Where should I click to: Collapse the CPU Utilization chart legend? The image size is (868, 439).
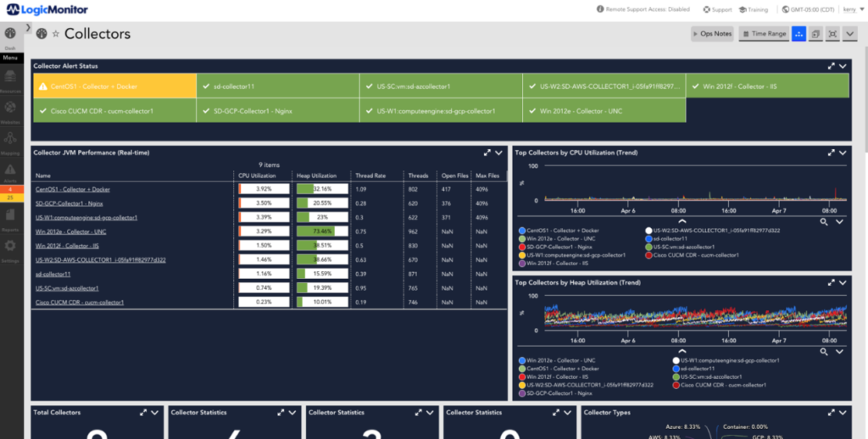pos(682,220)
